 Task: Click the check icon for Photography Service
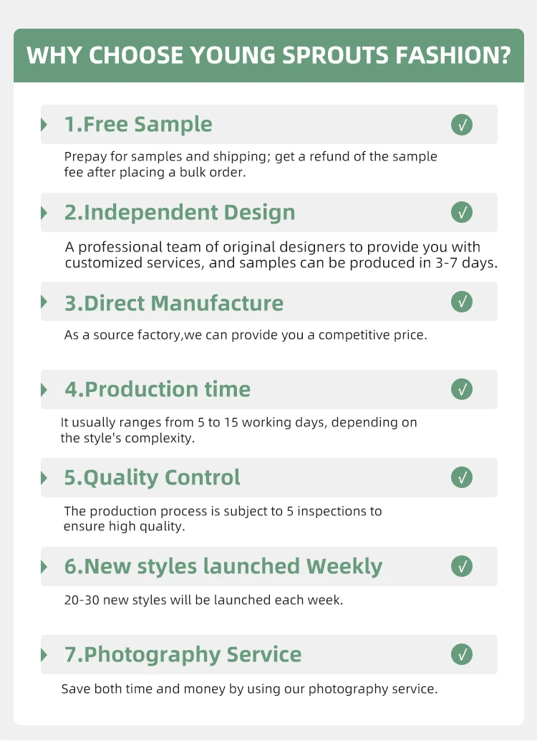461,654
